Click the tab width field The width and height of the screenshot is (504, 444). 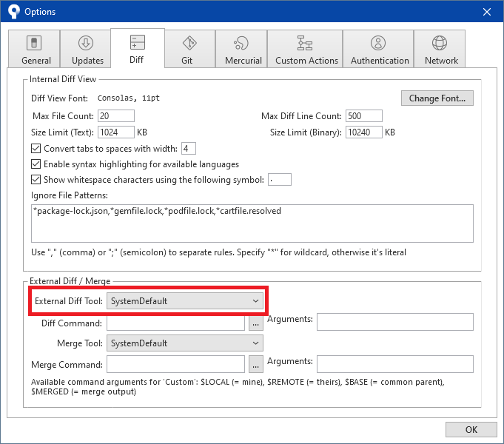tap(189, 149)
